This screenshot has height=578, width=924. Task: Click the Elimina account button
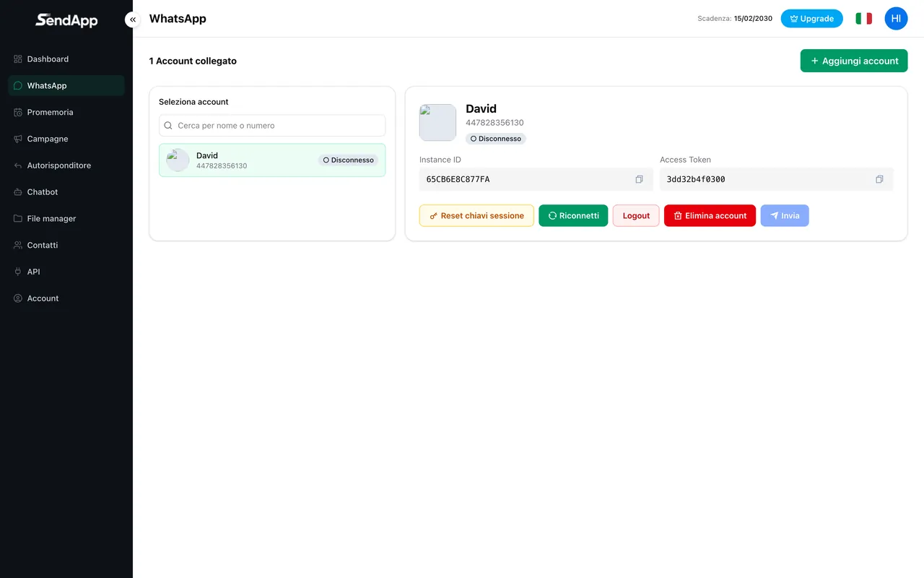tap(710, 215)
